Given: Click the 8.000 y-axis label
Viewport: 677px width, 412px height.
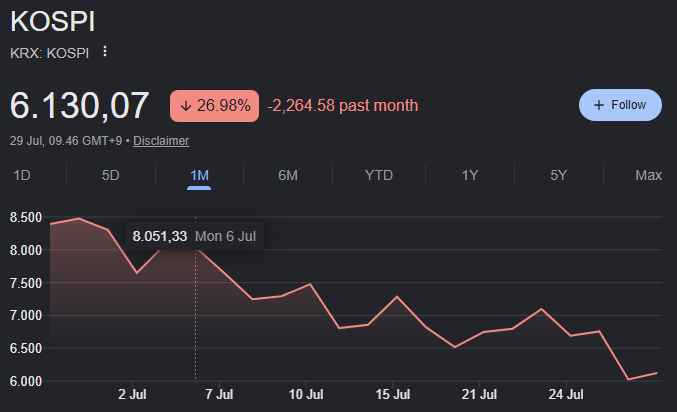Looking at the screenshot, I should (26, 250).
